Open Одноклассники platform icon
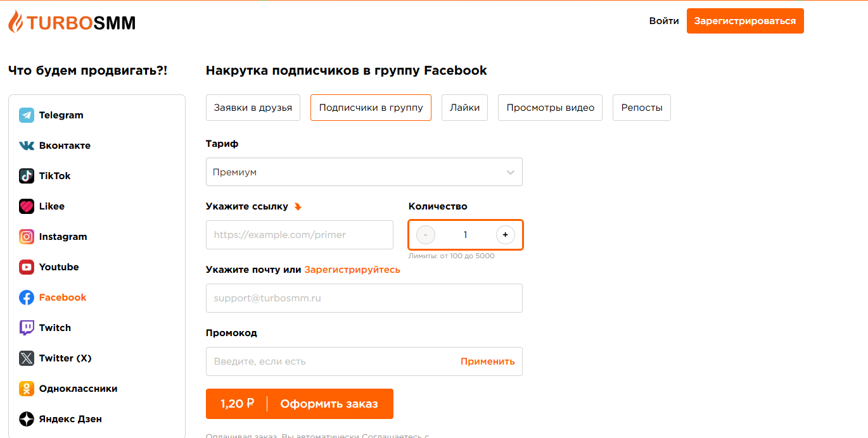The image size is (868, 438). pos(27,389)
